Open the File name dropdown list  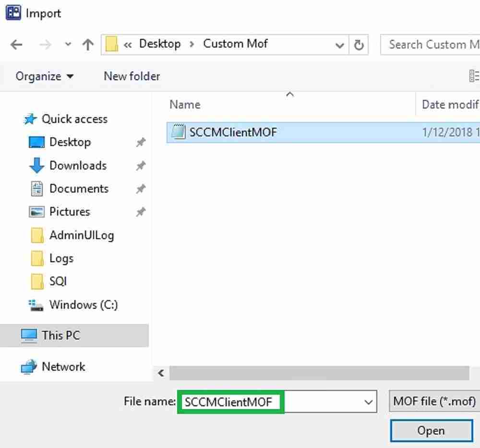coord(369,402)
